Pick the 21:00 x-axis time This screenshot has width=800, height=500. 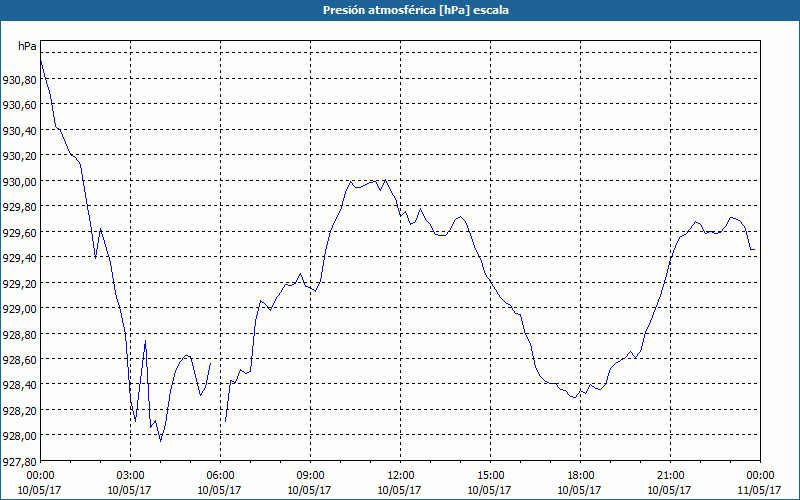670,476
